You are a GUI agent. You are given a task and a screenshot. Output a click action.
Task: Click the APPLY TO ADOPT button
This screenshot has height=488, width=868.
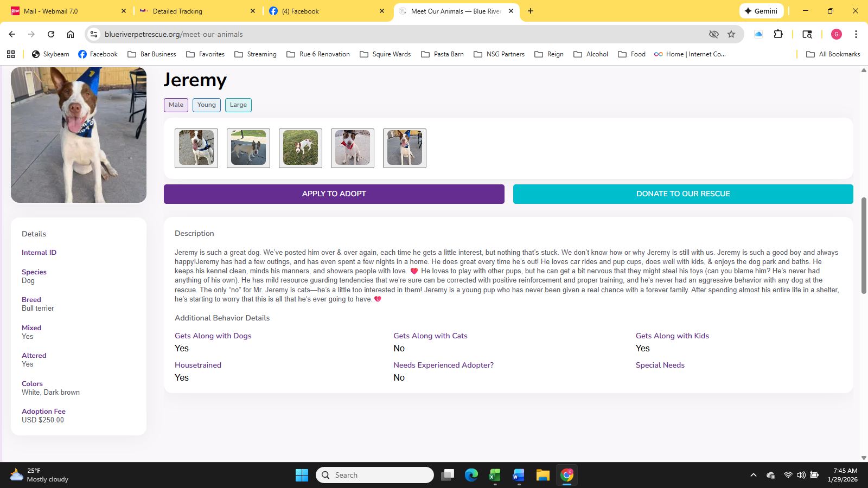pyautogui.click(x=334, y=194)
